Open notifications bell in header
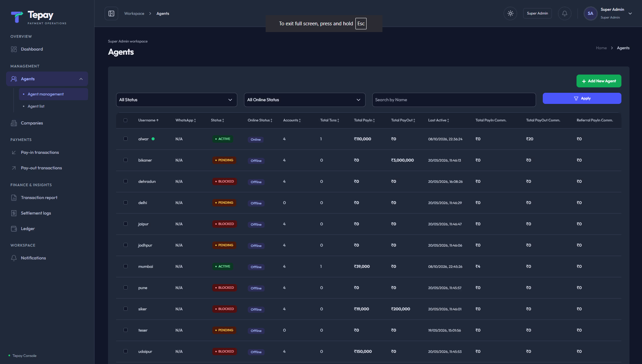The image size is (642, 364). tap(565, 13)
